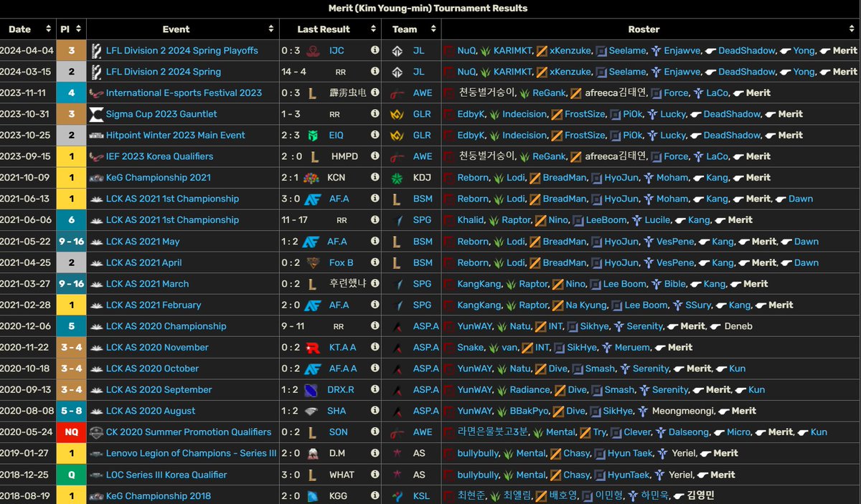Open the LCK AS 2020 Championship event
861x504 pixels.
pos(166,326)
